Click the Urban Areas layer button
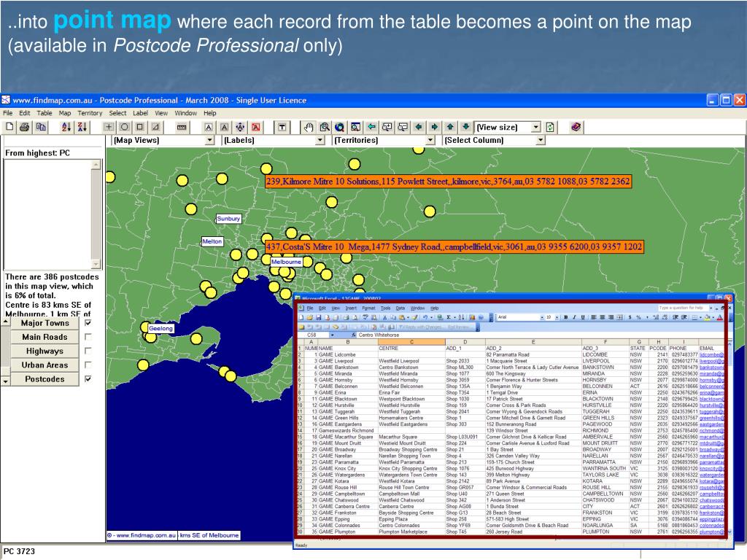 (44, 365)
